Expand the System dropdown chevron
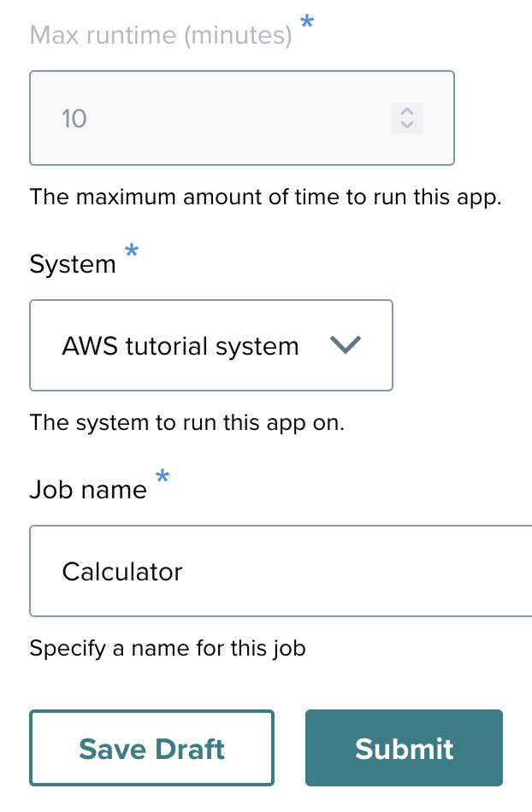 pos(346,345)
